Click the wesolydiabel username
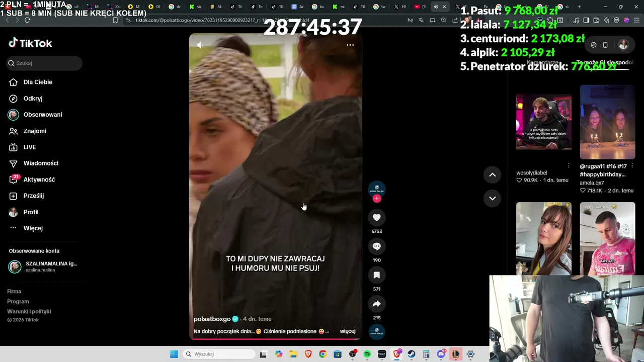The width and height of the screenshot is (644, 362). (x=532, y=173)
